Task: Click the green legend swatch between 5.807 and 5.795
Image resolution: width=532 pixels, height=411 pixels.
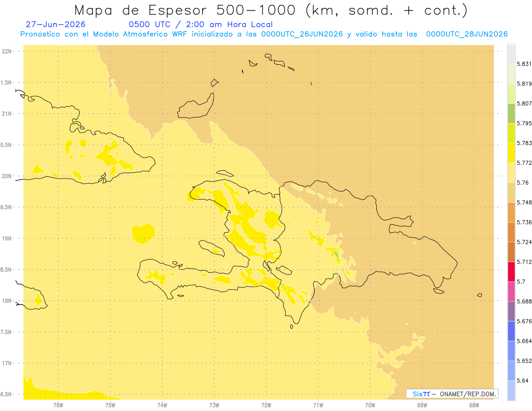Action: (511, 113)
